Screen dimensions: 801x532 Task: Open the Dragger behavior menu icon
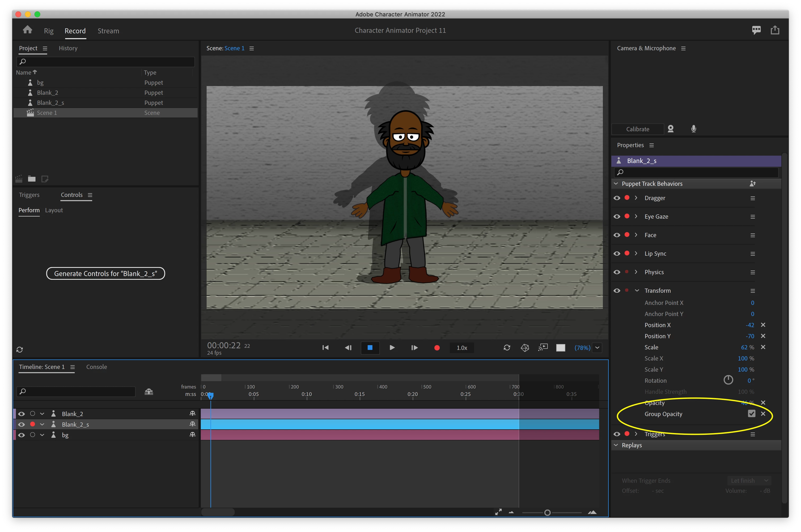pyautogui.click(x=753, y=198)
